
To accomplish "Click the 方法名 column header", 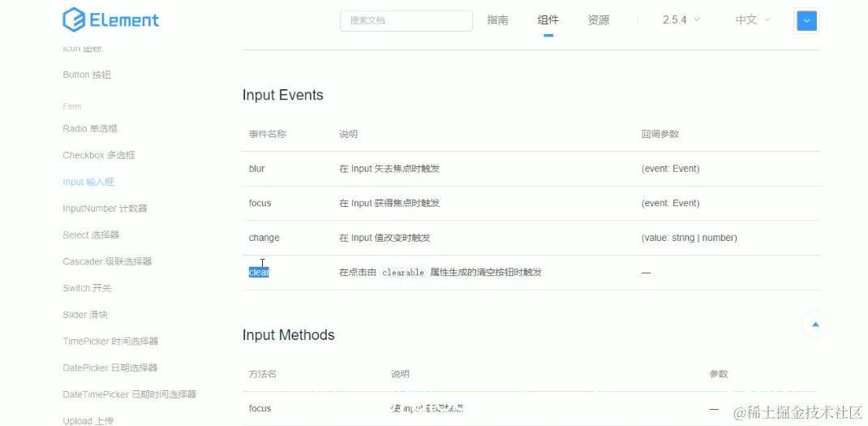I will pyautogui.click(x=262, y=374).
